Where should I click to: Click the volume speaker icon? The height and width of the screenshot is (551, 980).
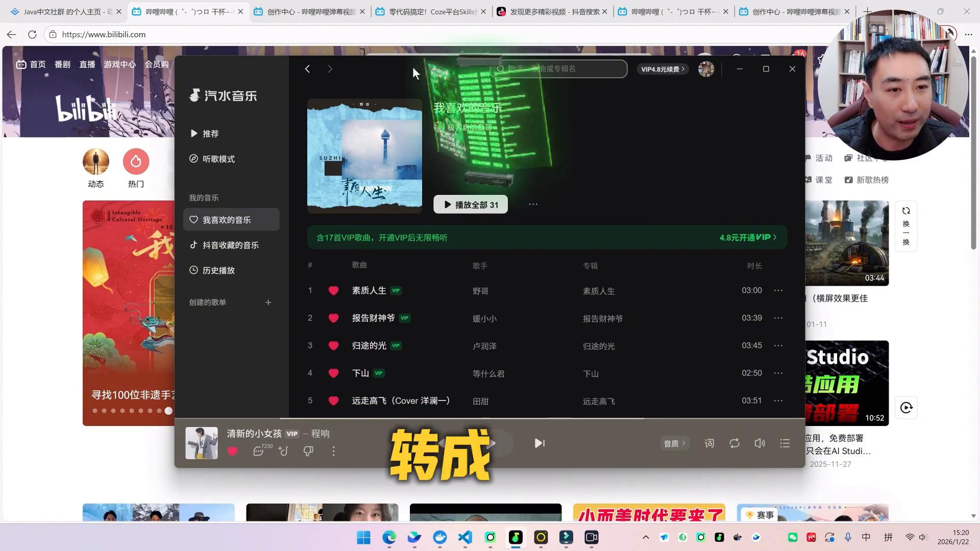(759, 443)
